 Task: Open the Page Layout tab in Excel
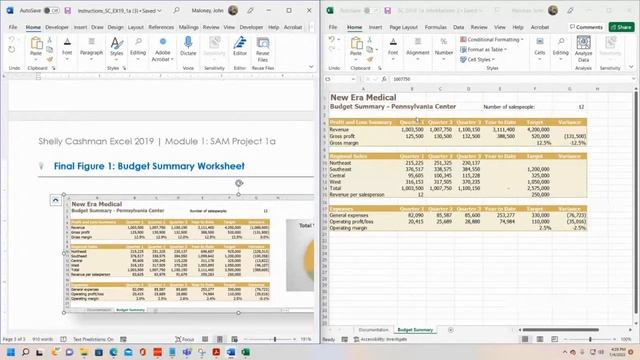(x=403, y=27)
